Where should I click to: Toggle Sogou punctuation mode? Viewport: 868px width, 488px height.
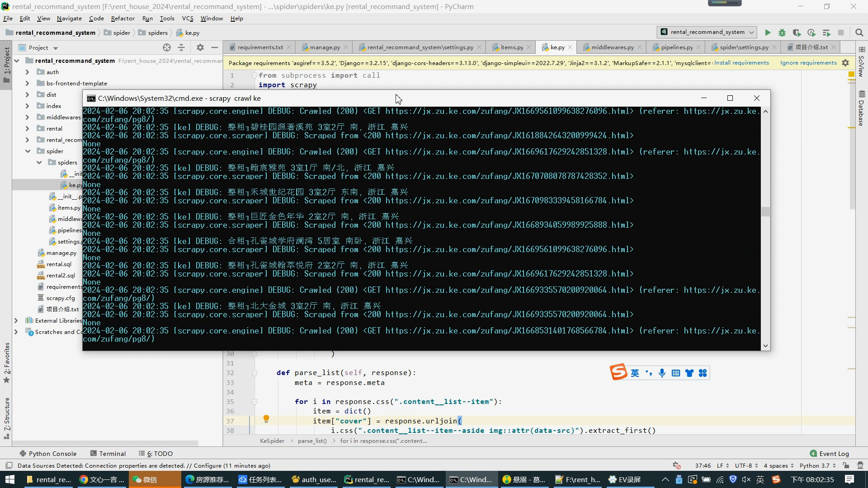(649, 373)
